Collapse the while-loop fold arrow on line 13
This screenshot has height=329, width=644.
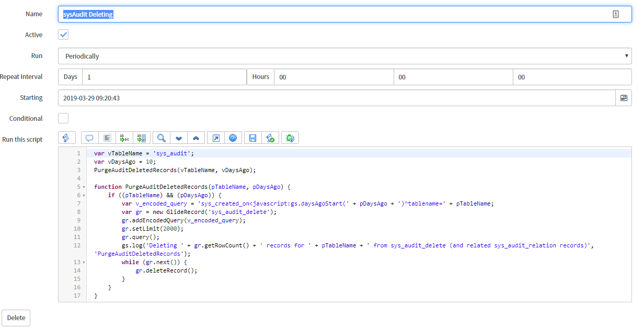[x=83, y=262]
